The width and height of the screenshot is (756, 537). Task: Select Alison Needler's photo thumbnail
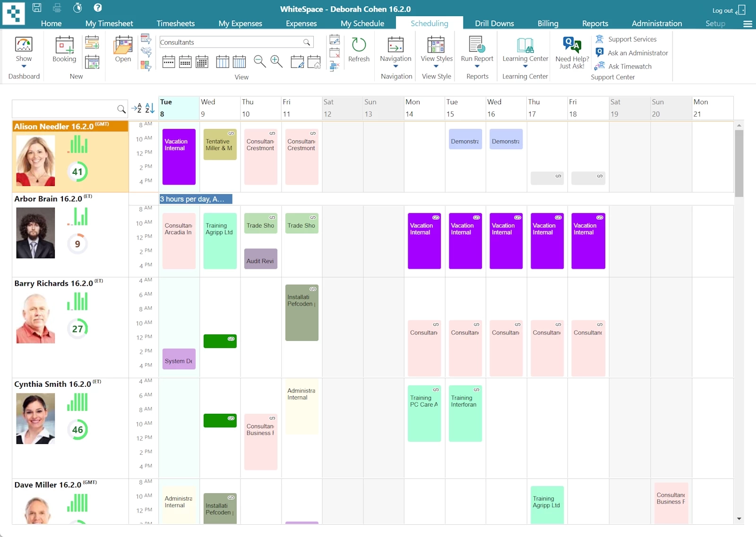tap(35, 161)
